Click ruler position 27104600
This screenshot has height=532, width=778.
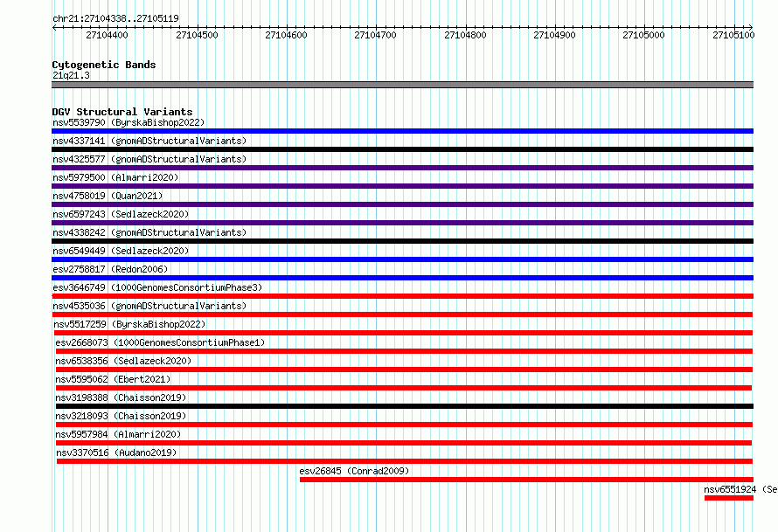click(x=287, y=35)
